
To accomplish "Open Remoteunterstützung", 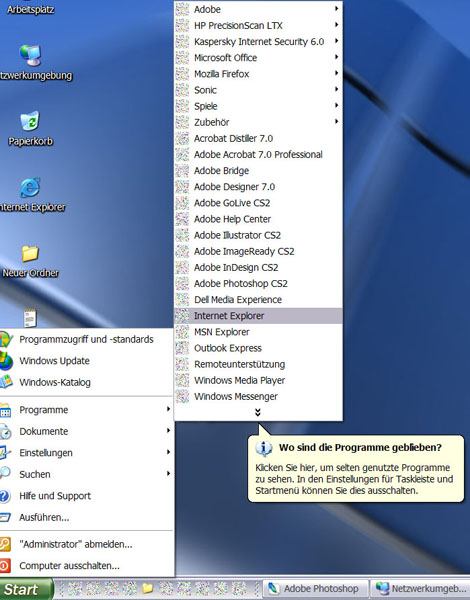I will 258,364.
